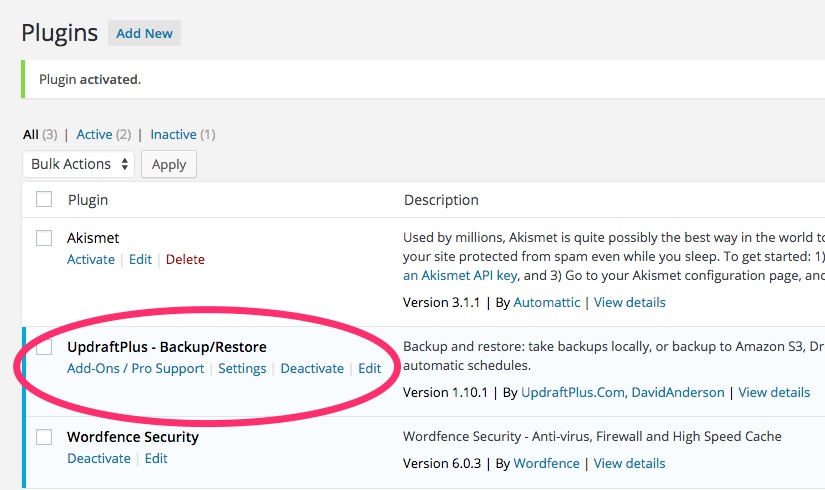Filter plugins by Active
The width and height of the screenshot is (825, 490).
tap(94, 135)
